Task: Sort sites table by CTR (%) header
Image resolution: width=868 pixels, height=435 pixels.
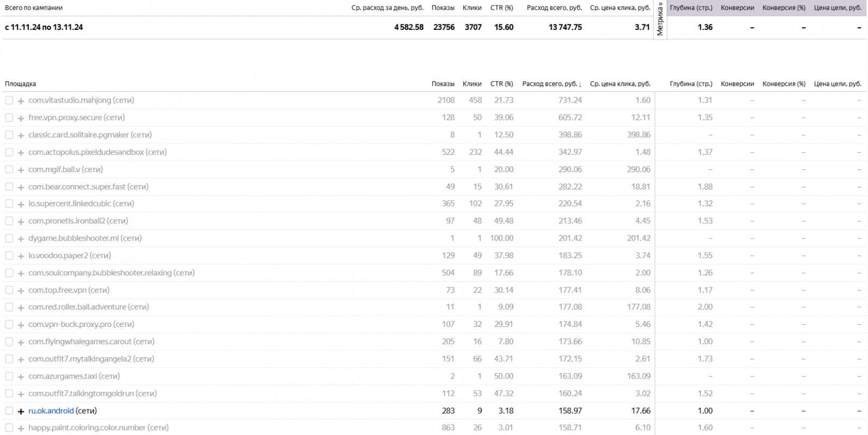Action: click(x=502, y=84)
